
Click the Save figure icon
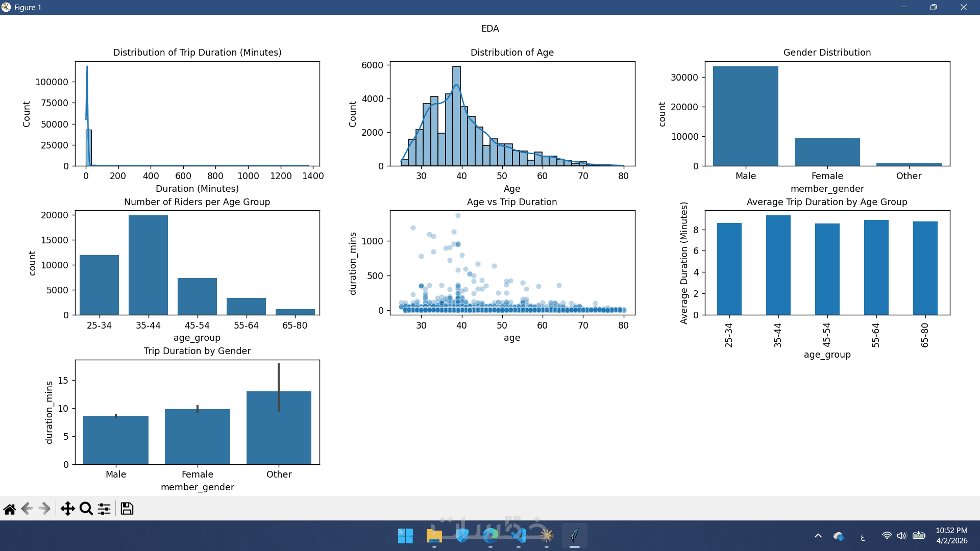tap(127, 509)
